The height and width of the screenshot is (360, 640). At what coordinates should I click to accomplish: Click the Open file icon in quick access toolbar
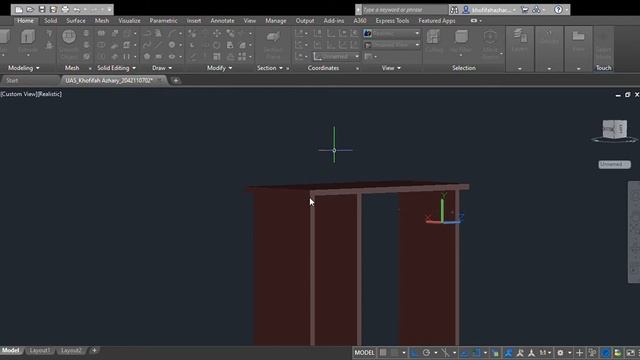coord(30,9)
